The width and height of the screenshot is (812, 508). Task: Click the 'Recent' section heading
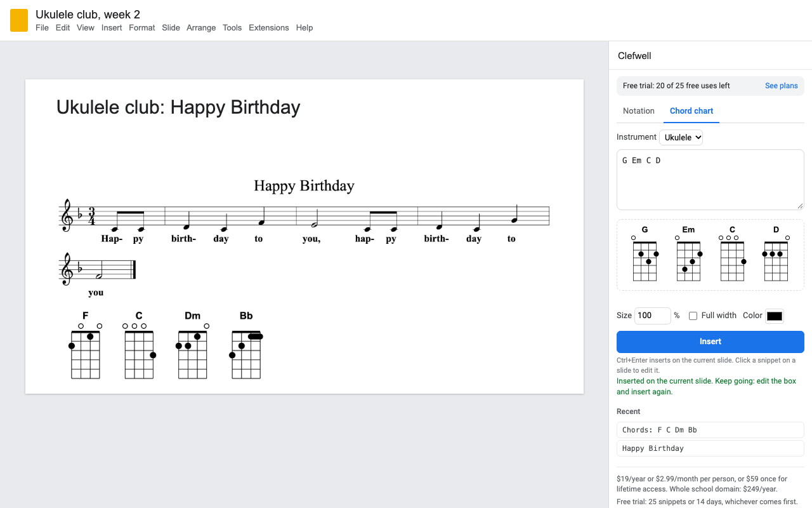click(x=629, y=411)
